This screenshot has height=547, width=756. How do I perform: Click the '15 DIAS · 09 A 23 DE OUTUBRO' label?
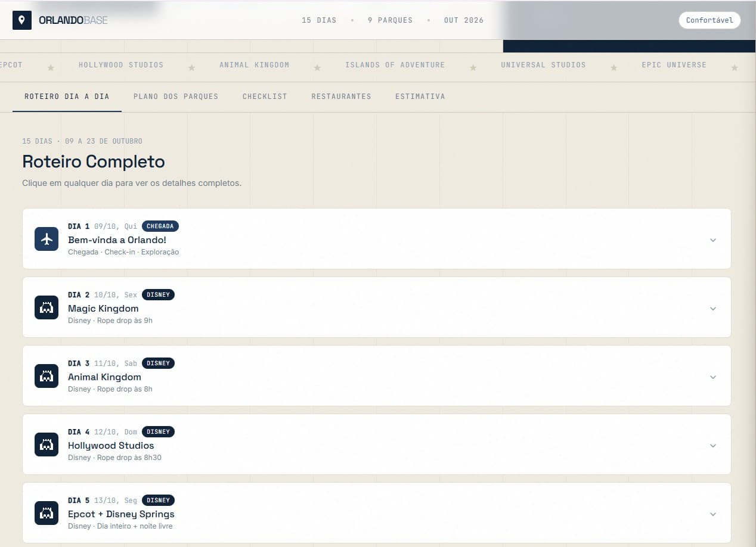point(82,141)
